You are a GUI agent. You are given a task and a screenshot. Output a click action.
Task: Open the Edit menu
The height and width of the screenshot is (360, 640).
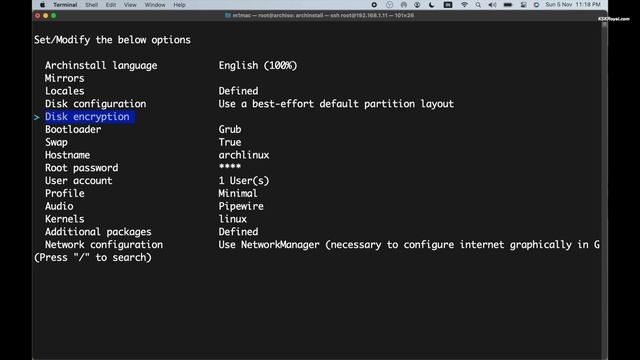111,5
